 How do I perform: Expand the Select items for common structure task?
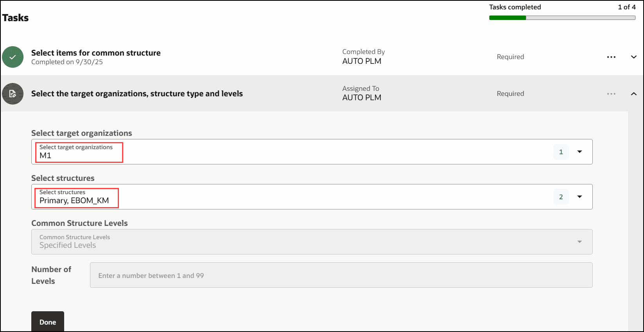tap(634, 57)
